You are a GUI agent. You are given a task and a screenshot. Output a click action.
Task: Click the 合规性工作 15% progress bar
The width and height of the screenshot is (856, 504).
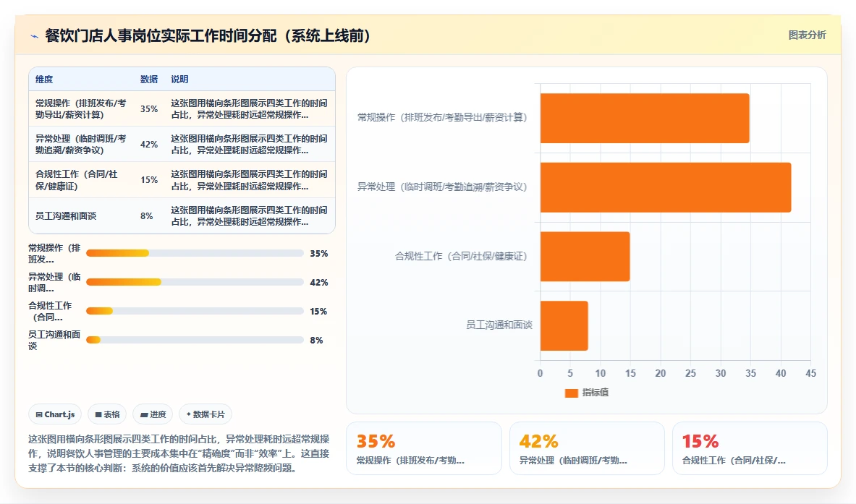195,311
